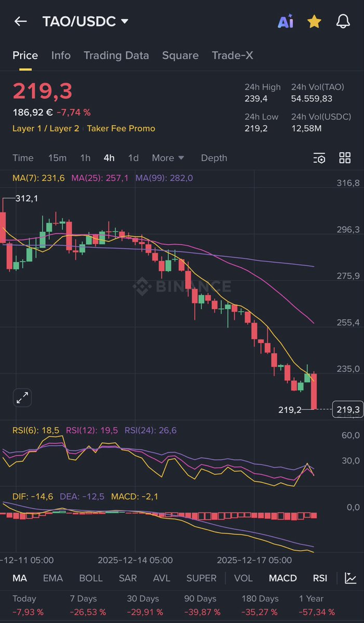Select the Time chart interval
Screen dimensions: 364x623
pos(23,158)
